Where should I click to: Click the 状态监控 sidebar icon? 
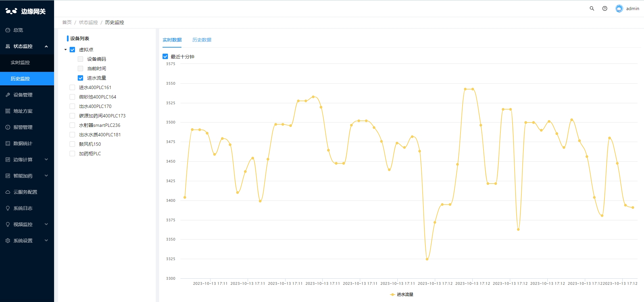pos(8,46)
